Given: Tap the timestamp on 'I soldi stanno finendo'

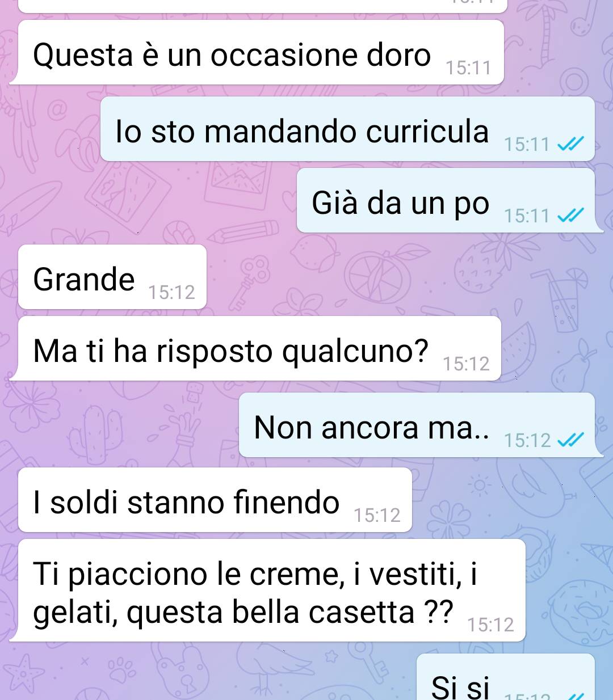Looking at the screenshot, I should pos(377,515).
